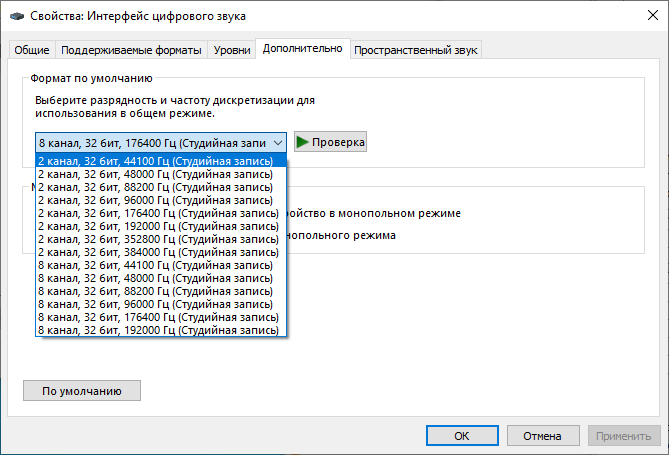Image resolution: width=669 pixels, height=455 pixels.
Task: Choose 2 канал, 32 бит, 48000 Гц
Action: click(x=161, y=174)
